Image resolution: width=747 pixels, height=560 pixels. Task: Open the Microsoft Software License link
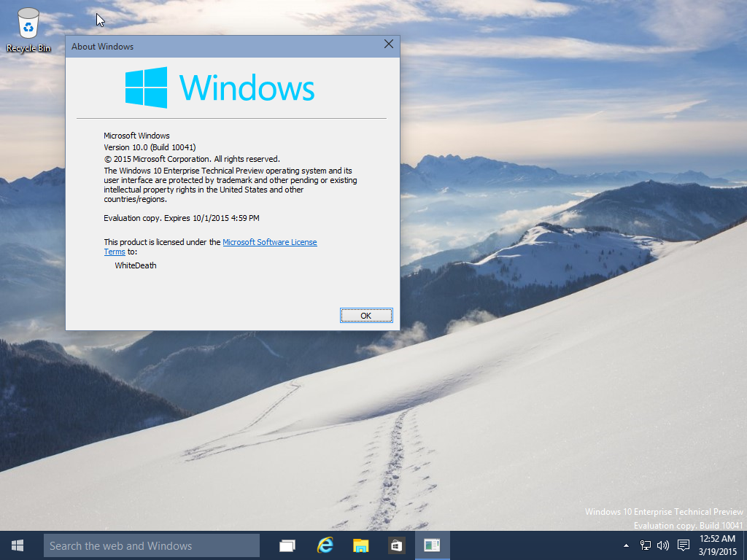270,242
